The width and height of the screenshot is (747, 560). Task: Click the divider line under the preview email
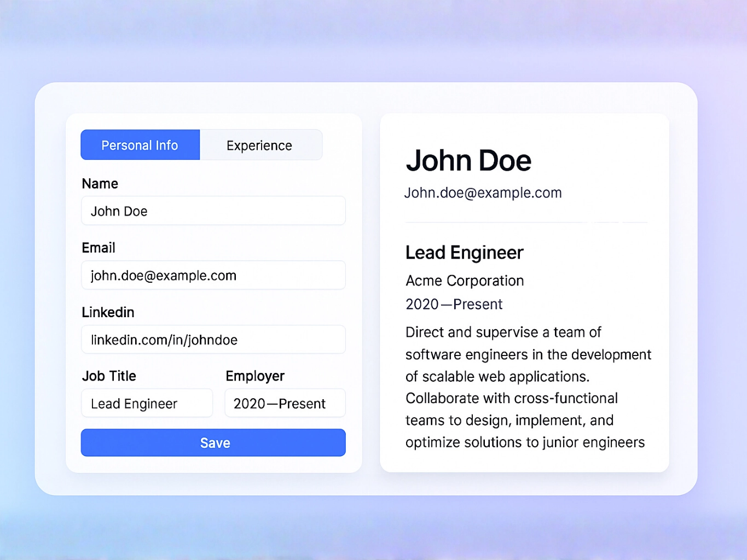525,223
